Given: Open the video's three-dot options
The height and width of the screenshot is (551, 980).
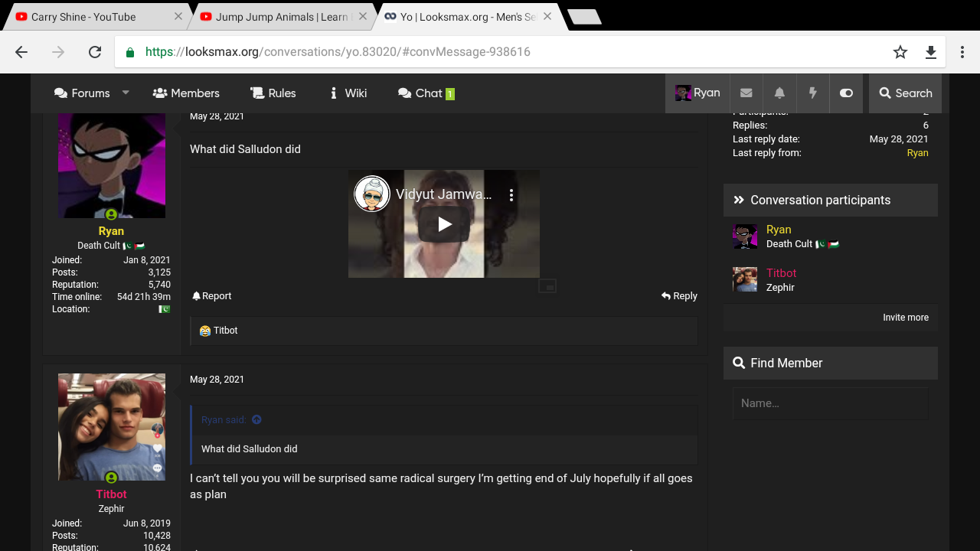Looking at the screenshot, I should click(511, 195).
